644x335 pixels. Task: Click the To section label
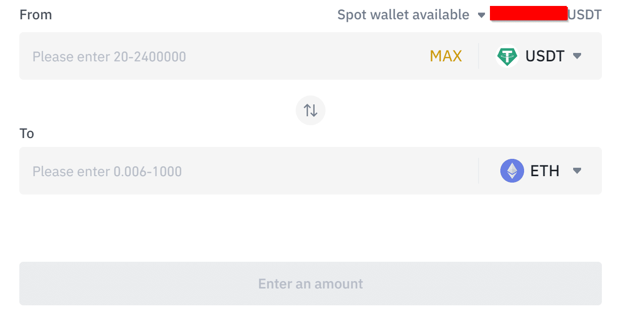click(x=27, y=134)
